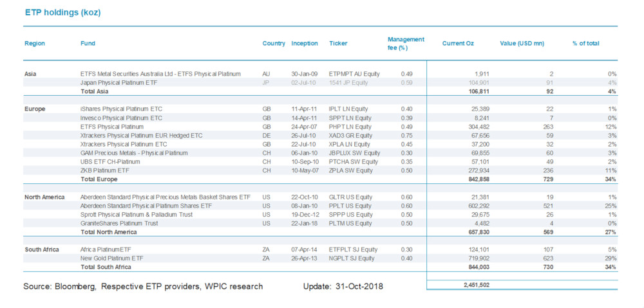
Task: Click ticker 'GLTR US Equity'
Action: [350, 197]
